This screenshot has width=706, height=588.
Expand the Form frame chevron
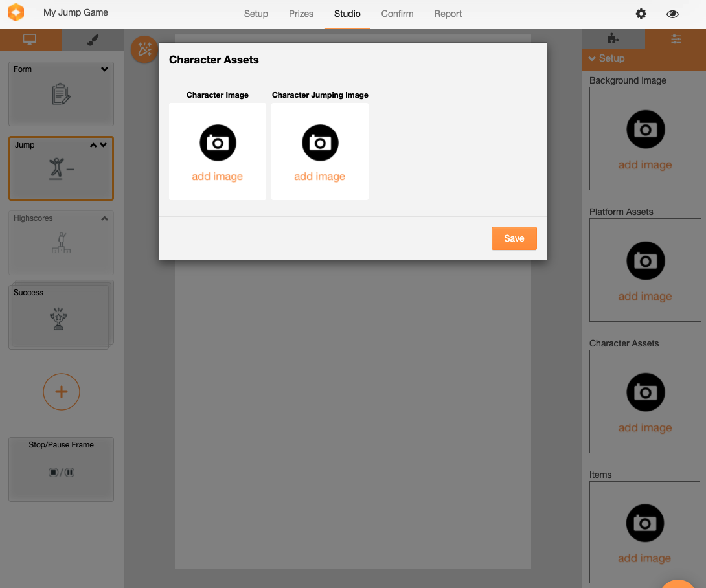[x=104, y=69]
